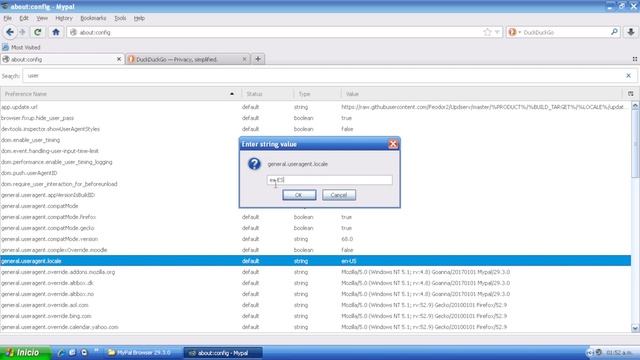Select the browser.fixup.hide_user_pass preference
Screen dimensions: 640x360
pyautogui.click(x=316, y=118)
